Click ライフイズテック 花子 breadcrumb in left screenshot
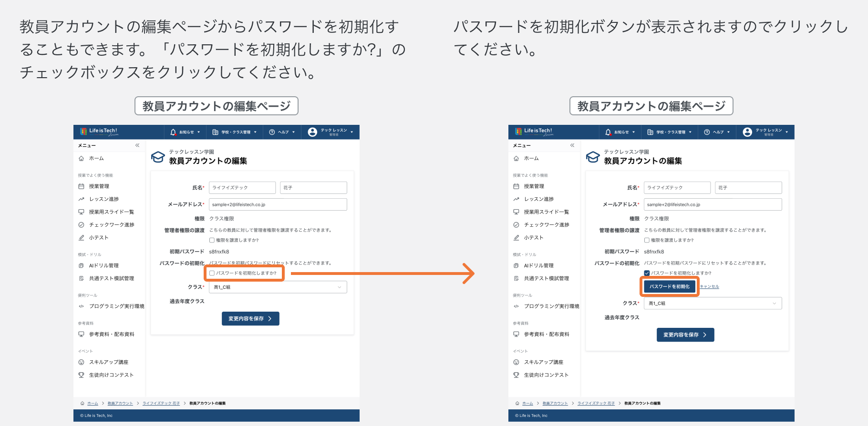Screen dimensions: 868x426 point(161,403)
